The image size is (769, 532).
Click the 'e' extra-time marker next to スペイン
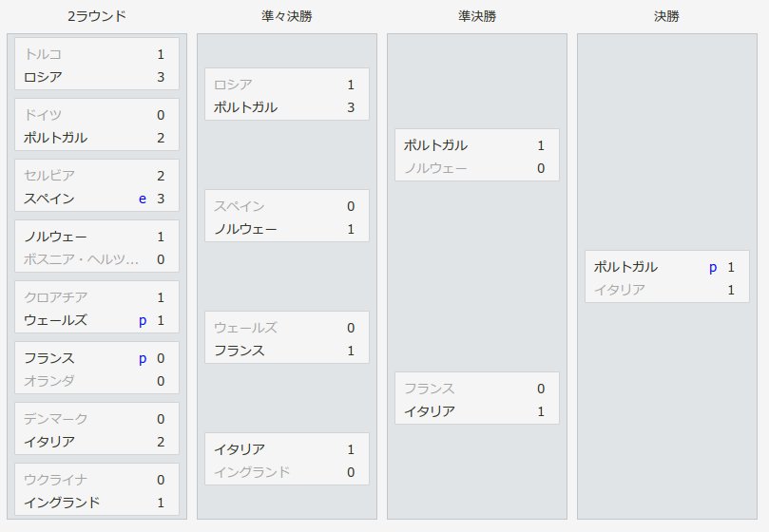(x=143, y=199)
